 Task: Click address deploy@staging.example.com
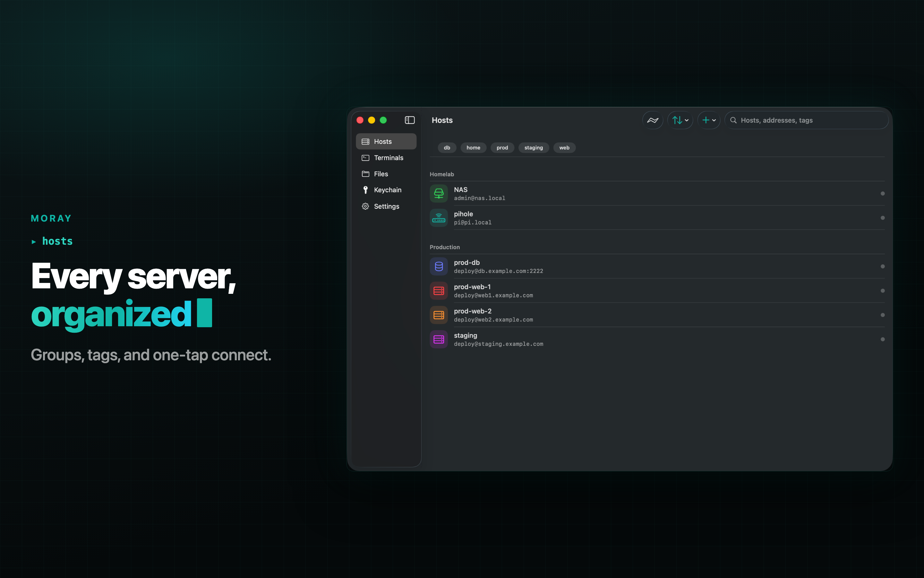(x=498, y=344)
